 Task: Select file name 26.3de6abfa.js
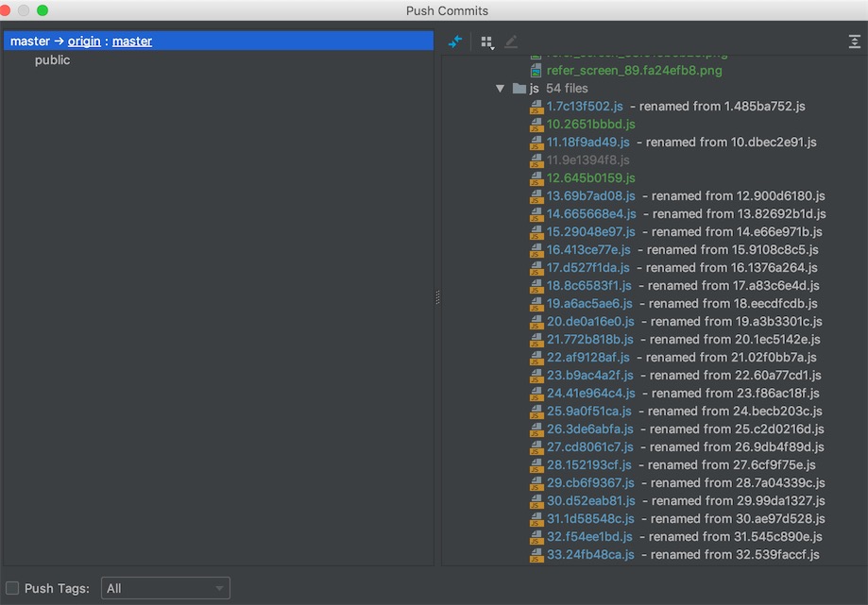(x=589, y=429)
